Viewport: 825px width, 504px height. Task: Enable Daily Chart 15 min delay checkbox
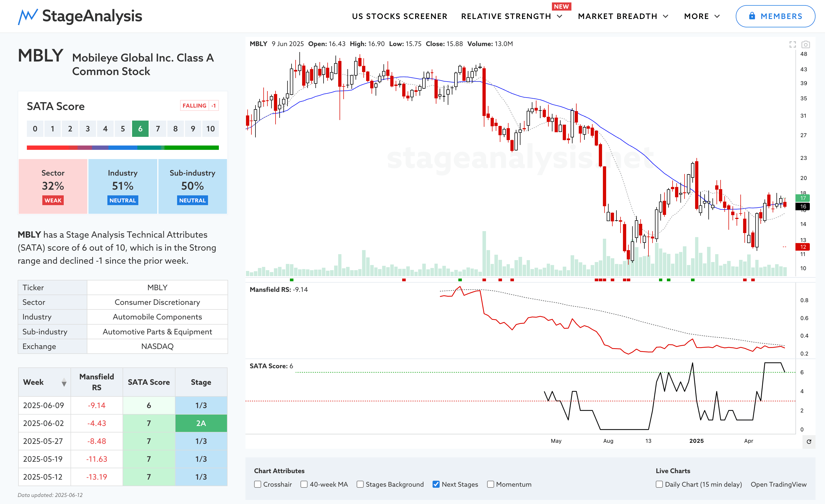[659, 484]
